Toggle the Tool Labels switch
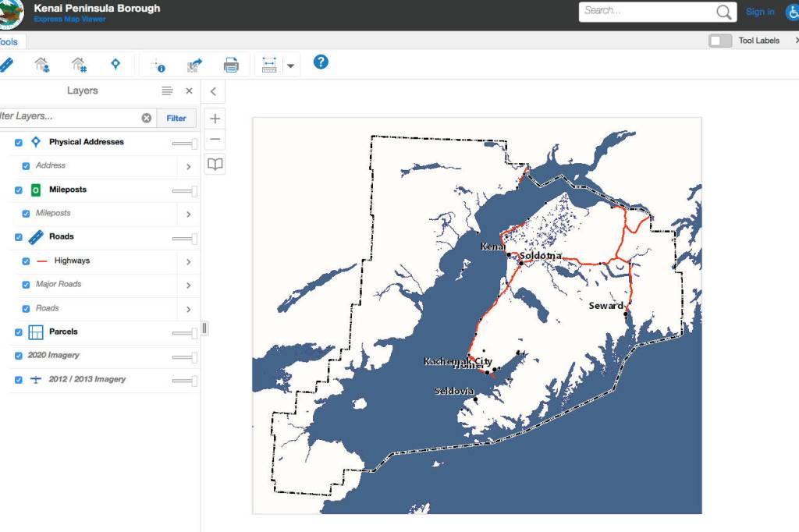Viewport: 799px width, 532px height. point(720,41)
